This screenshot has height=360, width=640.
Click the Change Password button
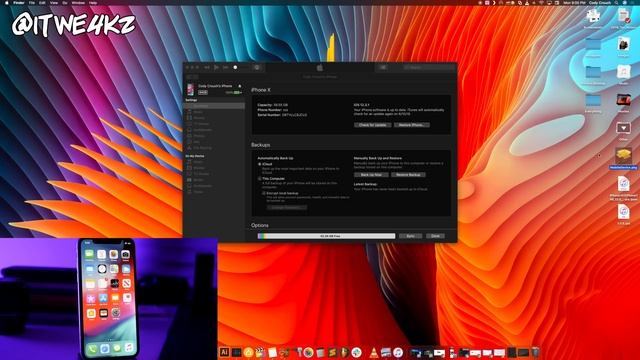287,207
